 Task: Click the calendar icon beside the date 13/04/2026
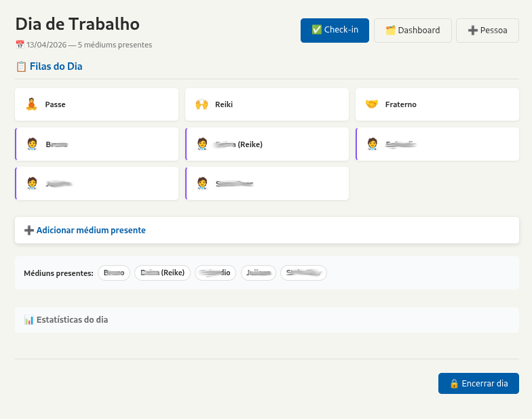click(x=20, y=45)
